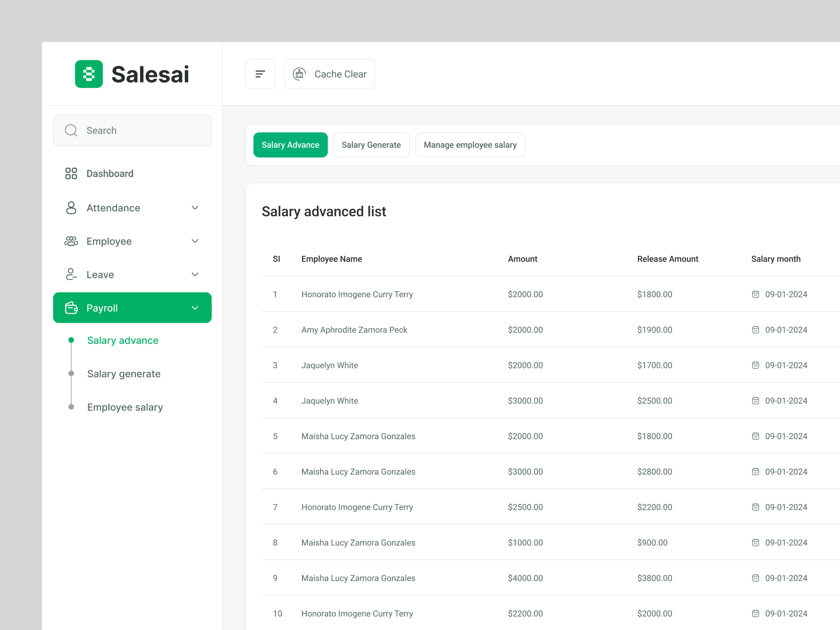Switch to the Salary Generate tab
Image resolution: width=840 pixels, height=630 pixels.
tap(371, 145)
